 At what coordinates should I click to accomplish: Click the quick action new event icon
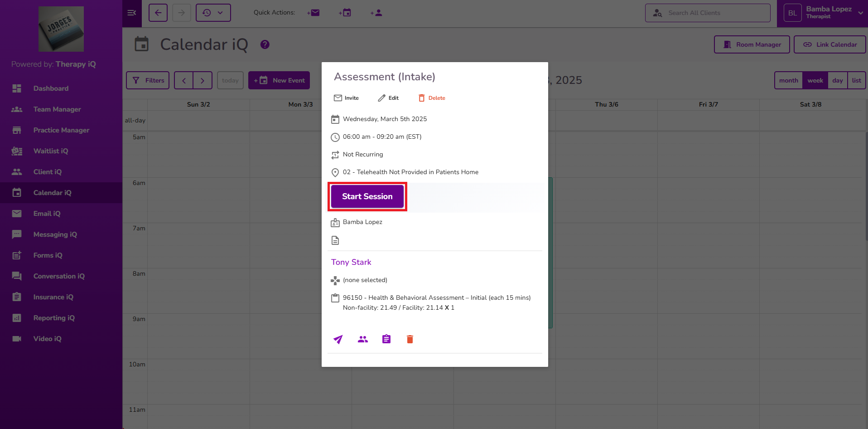point(345,13)
